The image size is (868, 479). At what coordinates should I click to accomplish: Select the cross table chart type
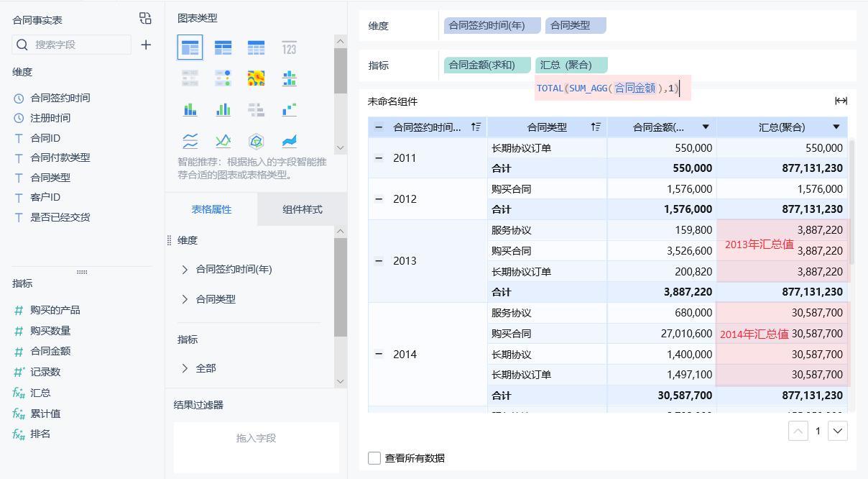point(223,48)
